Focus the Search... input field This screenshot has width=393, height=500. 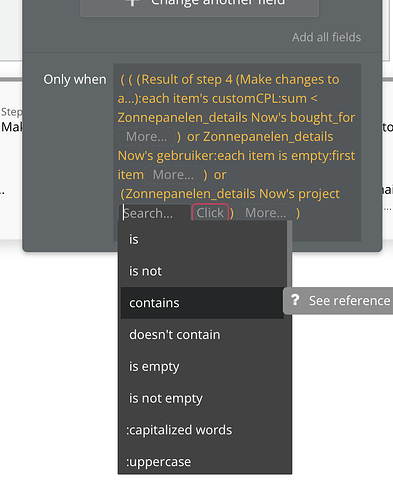tap(155, 213)
